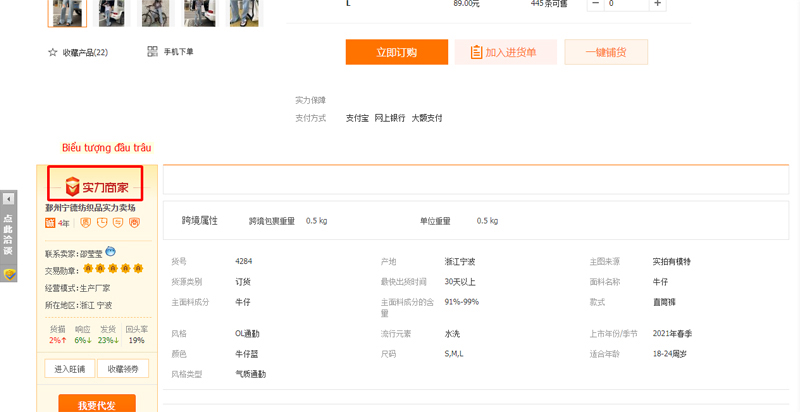Screen dimensions: 800x412
Task: Decrease quantity with the minus button
Action: (595, 4)
